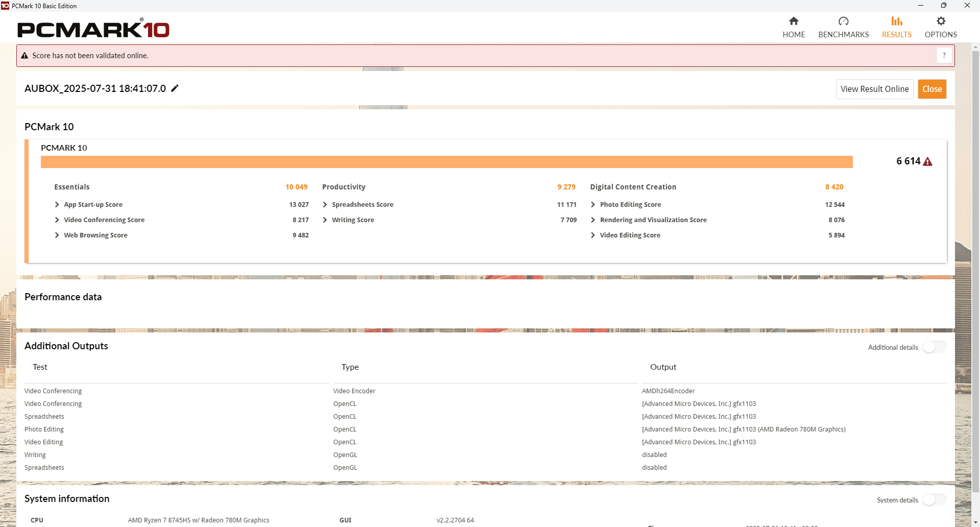Click the Test column header
The width and height of the screenshot is (980, 527).
(40, 367)
